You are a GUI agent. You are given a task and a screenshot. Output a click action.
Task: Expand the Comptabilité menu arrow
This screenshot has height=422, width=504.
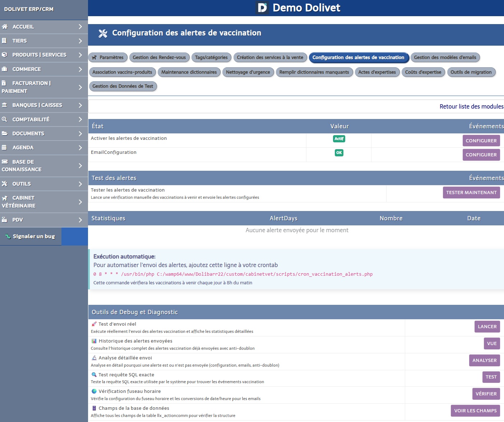tap(80, 119)
